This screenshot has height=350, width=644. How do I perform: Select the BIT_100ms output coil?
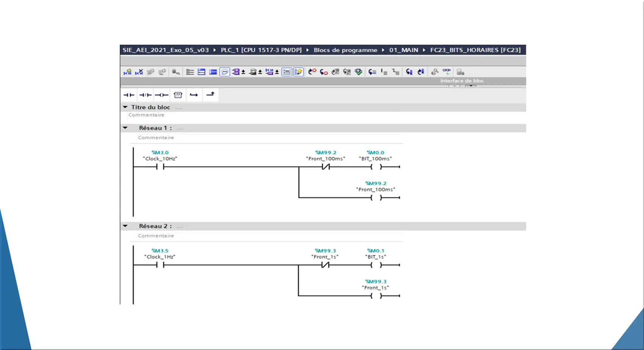click(376, 167)
